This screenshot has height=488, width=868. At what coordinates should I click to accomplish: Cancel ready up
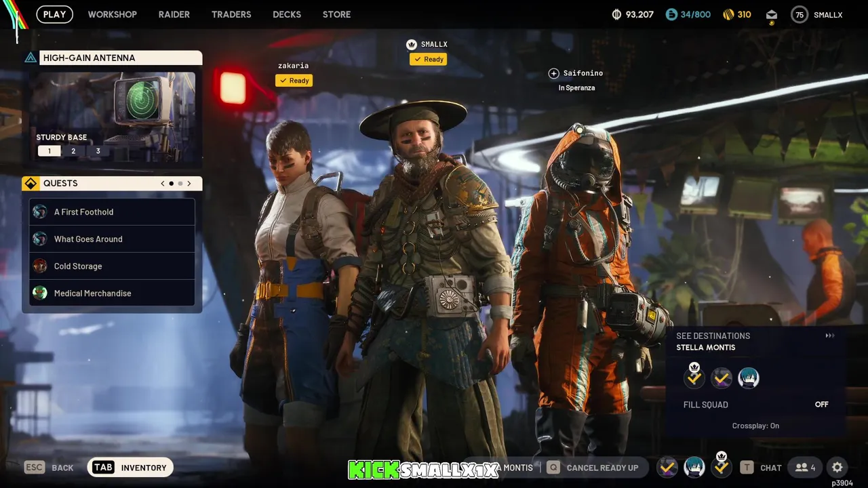tap(602, 468)
